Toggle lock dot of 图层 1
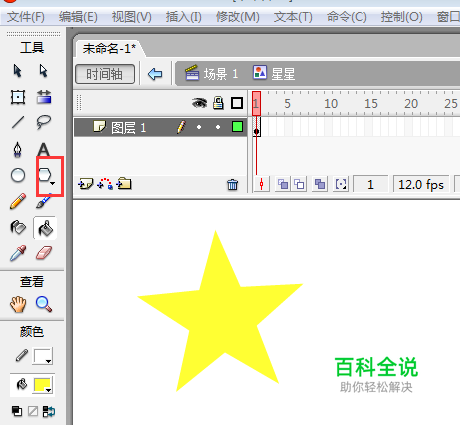 218,127
